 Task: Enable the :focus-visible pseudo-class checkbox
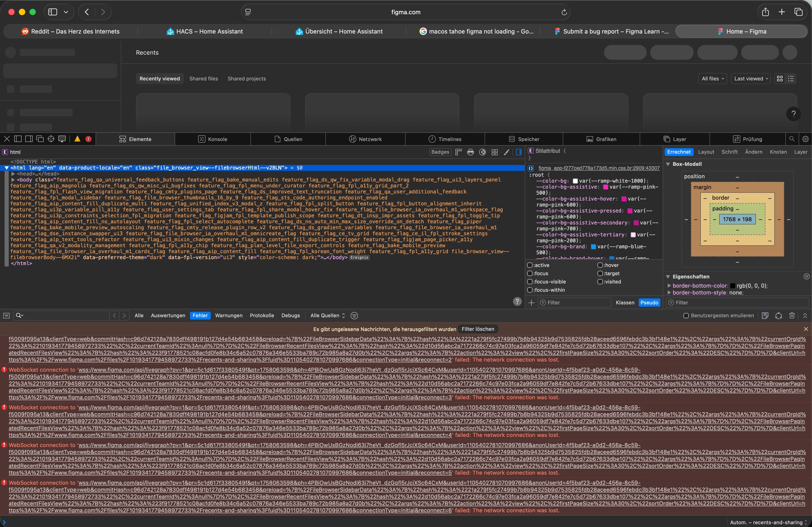pos(530,281)
